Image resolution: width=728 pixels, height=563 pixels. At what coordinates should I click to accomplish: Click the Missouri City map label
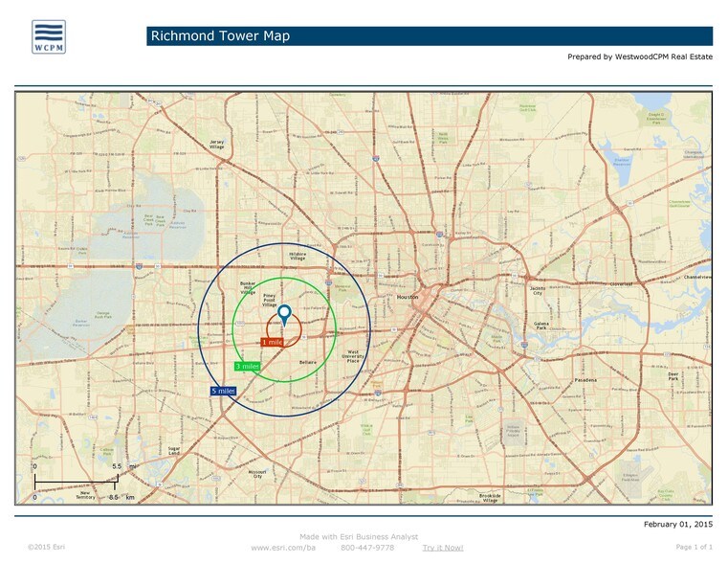click(x=256, y=474)
